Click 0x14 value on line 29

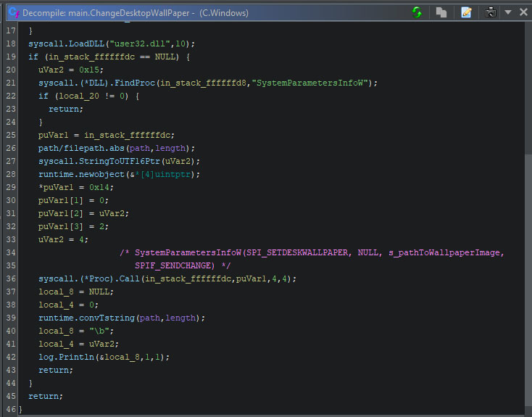[99, 187]
